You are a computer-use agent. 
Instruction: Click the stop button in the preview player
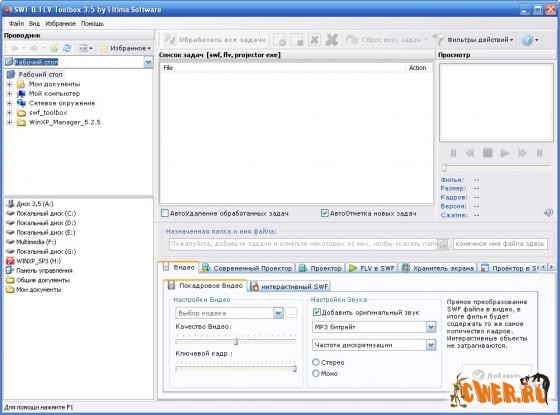488,153
